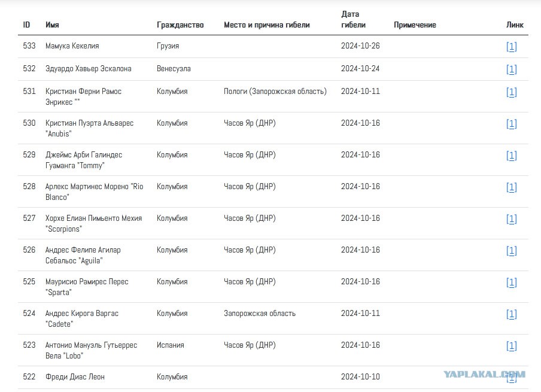This screenshot has width=541, height=392.
Task: Open [1] link for Испания row 523
Action: tap(511, 346)
